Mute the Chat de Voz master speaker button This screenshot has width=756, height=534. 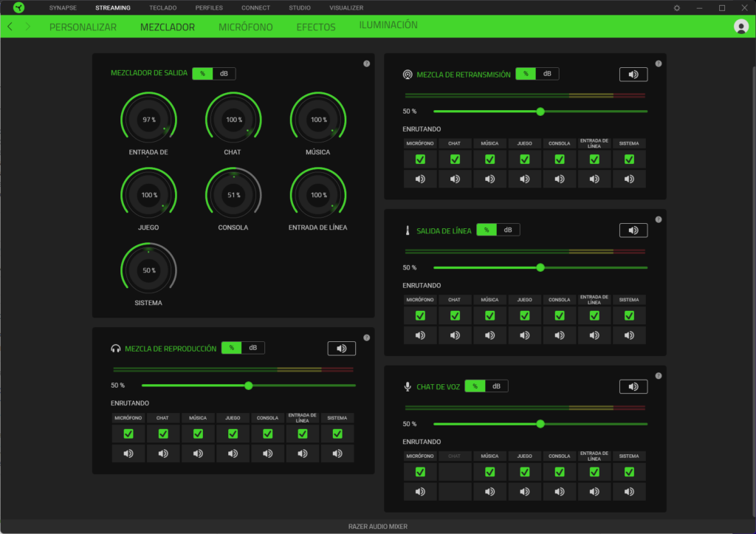(x=633, y=387)
